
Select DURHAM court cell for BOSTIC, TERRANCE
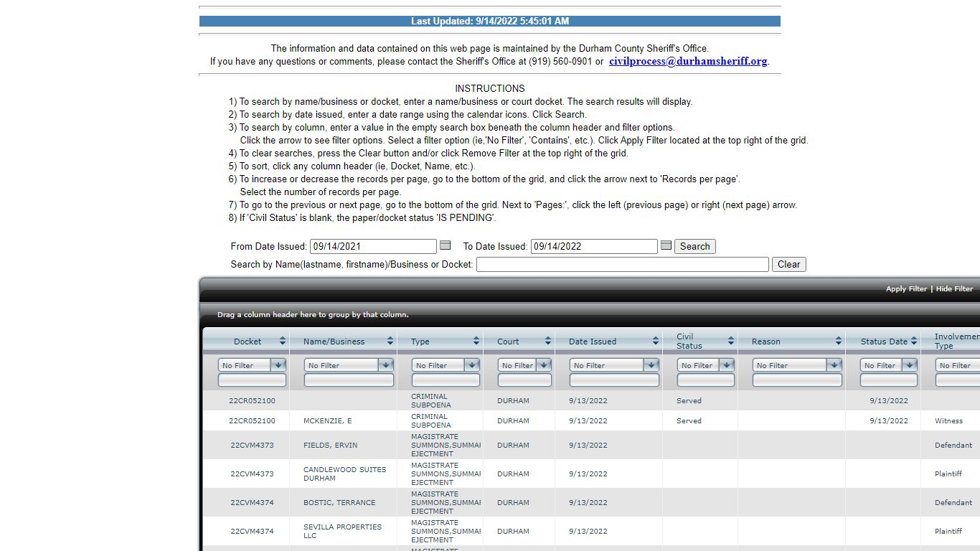tap(519, 502)
